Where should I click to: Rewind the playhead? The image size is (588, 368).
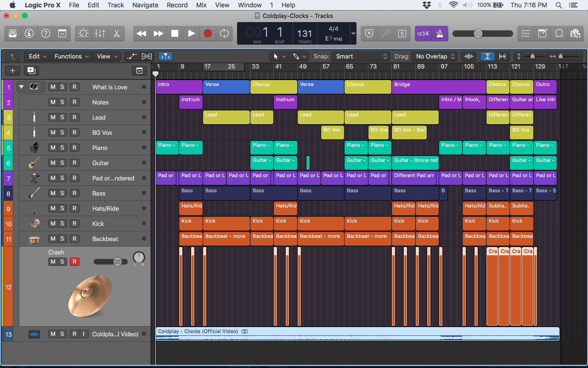click(x=141, y=34)
